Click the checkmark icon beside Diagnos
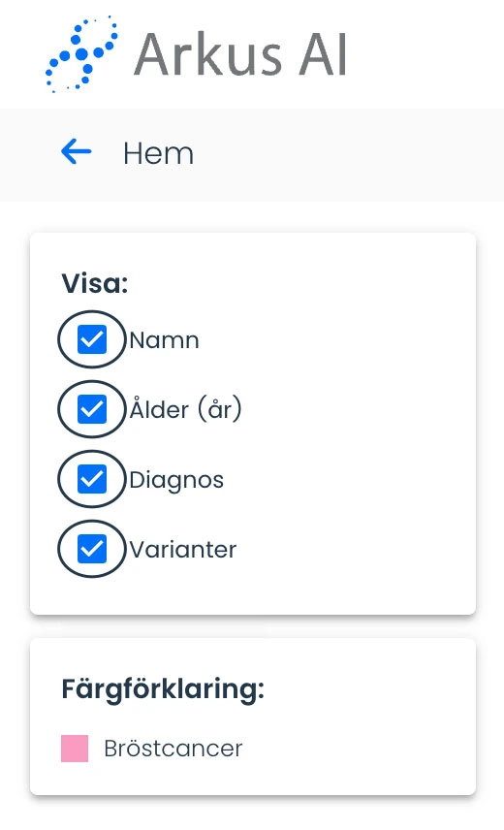504x830 pixels. (x=92, y=479)
